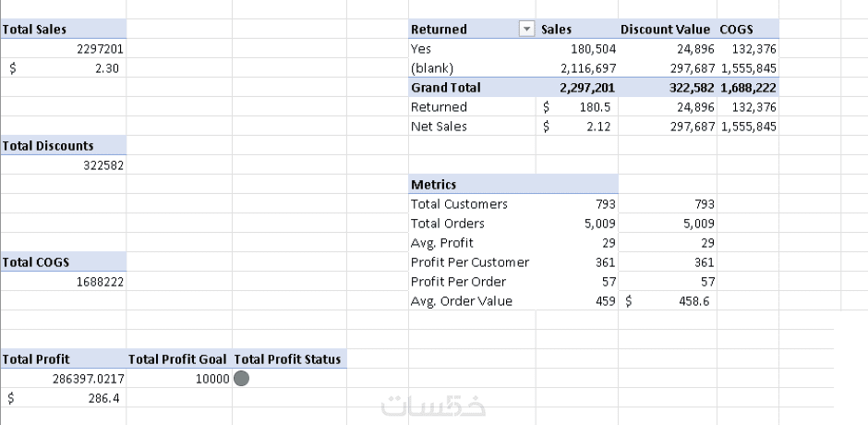Image resolution: width=868 pixels, height=425 pixels.
Task: Click the Metrics header cell
Action: pos(434,185)
